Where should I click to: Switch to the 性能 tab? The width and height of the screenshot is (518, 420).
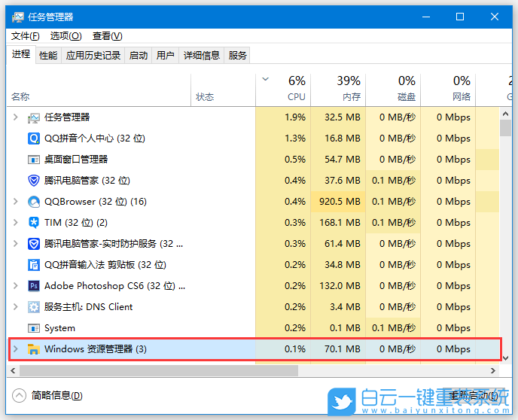point(48,55)
